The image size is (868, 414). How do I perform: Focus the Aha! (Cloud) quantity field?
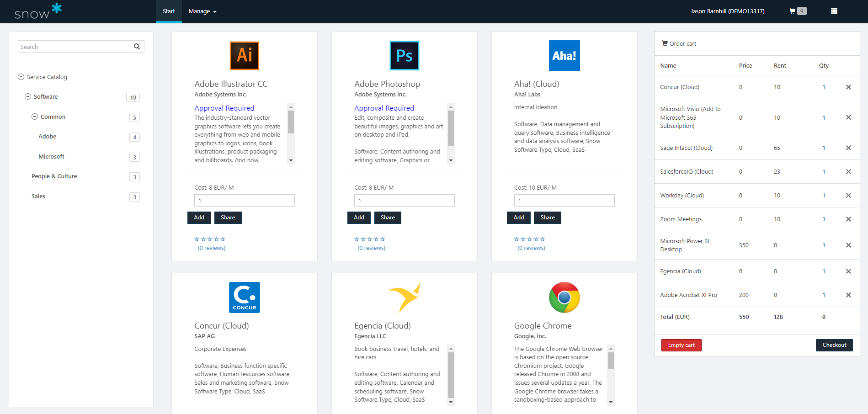click(x=564, y=201)
